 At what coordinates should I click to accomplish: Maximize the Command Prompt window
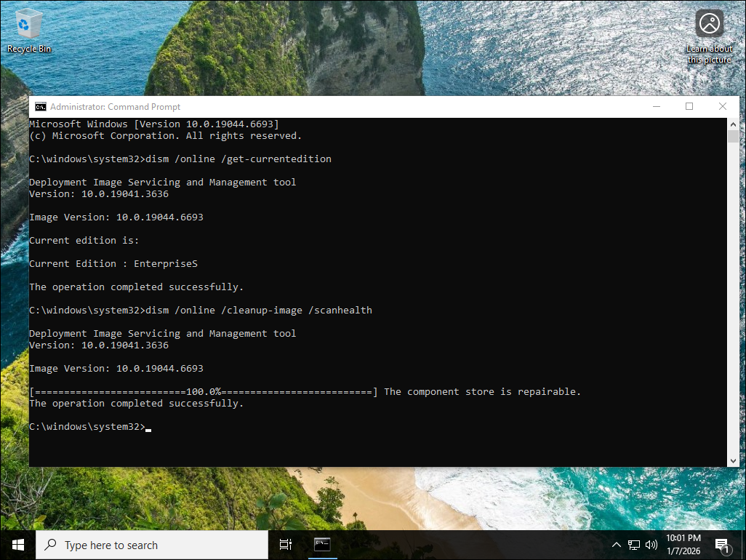[689, 107]
